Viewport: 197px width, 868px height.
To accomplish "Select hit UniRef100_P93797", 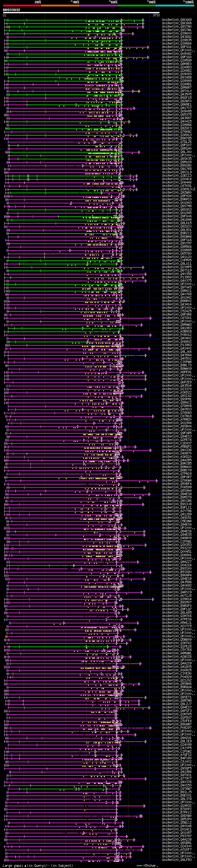I will [177, 836].
